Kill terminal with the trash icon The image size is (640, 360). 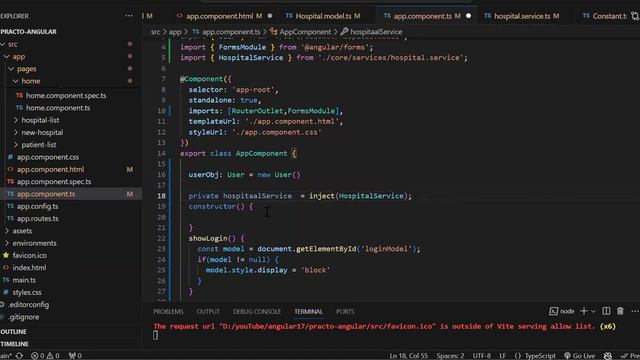pyautogui.click(x=620, y=311)
